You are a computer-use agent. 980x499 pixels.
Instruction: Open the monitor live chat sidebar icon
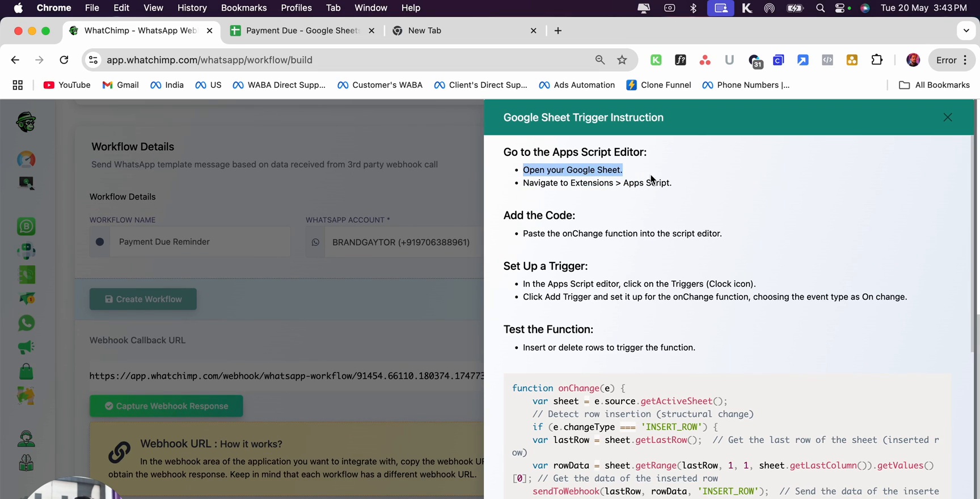tap(26, 183)
